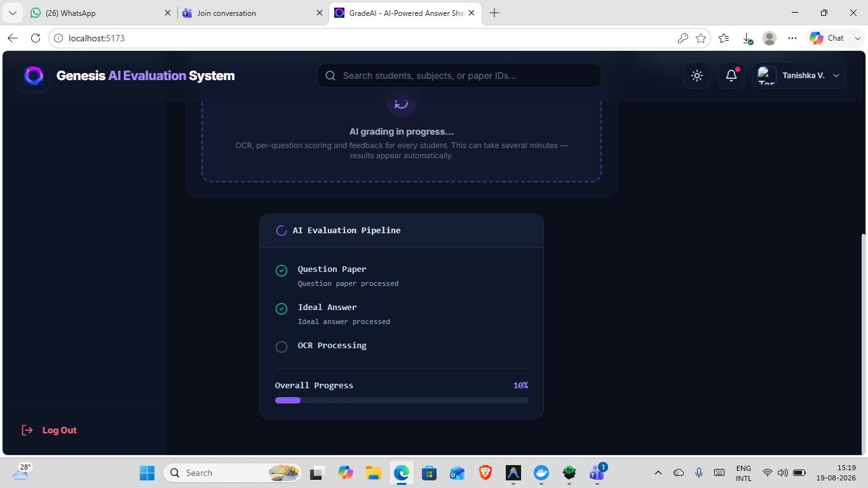Click the Tanishka V. avatar image
The width and height of the screenshot is (868, 488).
767,76
